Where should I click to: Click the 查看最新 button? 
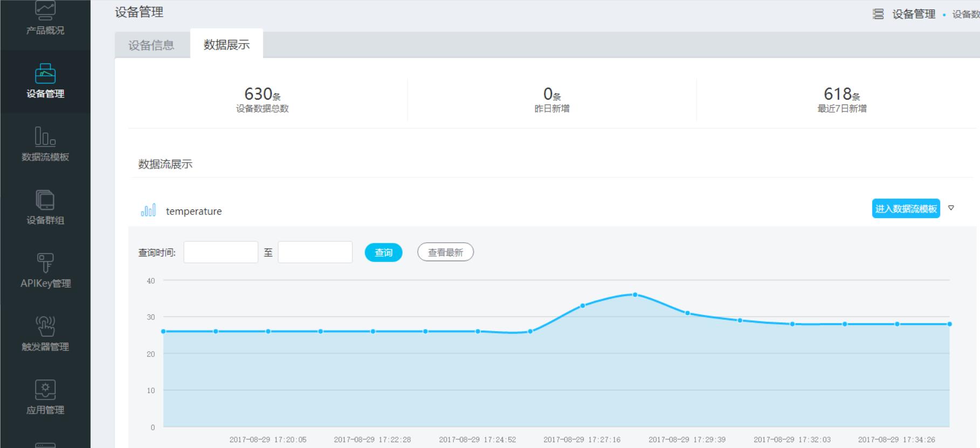pos(445,252)
